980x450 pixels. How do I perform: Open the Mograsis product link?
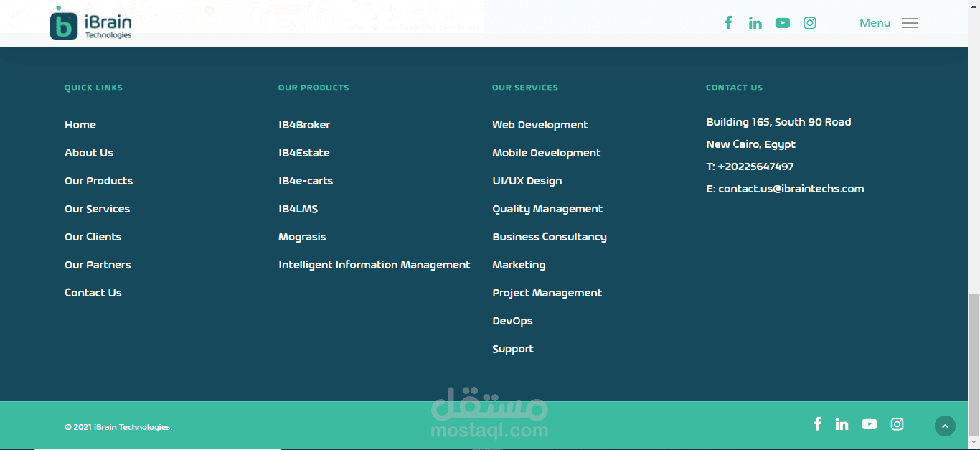(302, 237)
